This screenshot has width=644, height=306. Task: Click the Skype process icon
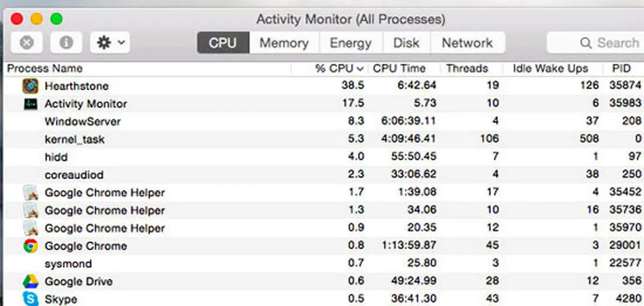pos(31,298)
